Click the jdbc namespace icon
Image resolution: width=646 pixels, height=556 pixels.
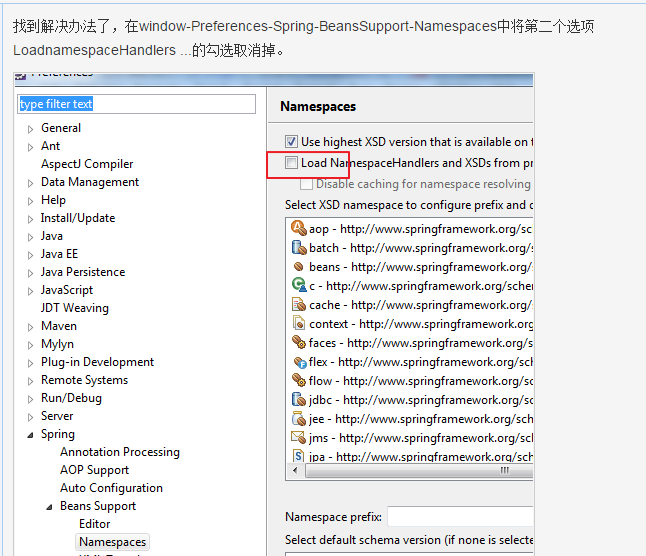[x=299, y=399]
